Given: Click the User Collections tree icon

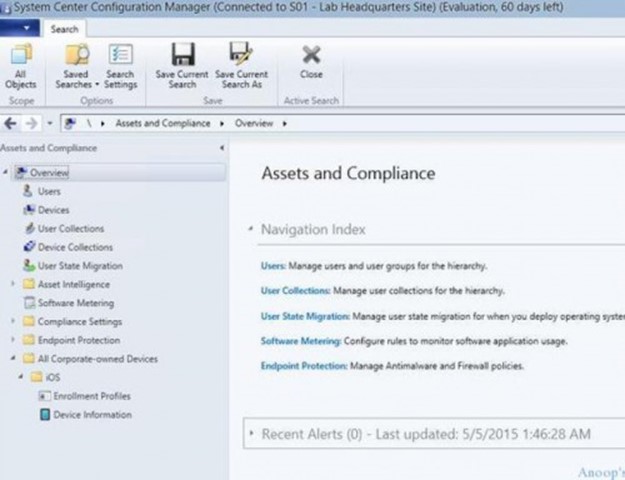Looking at the screenshot, I should tap(29, 228).
